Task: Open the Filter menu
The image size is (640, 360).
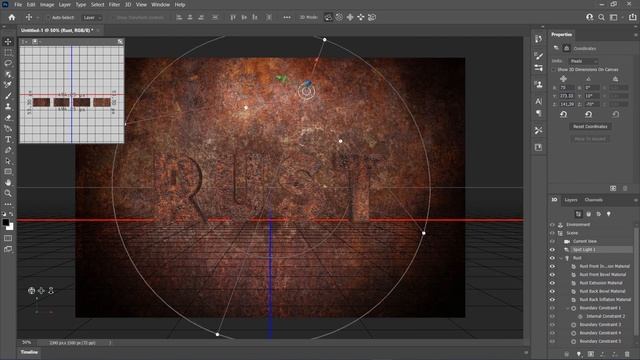Action: (x=114, y=4)
